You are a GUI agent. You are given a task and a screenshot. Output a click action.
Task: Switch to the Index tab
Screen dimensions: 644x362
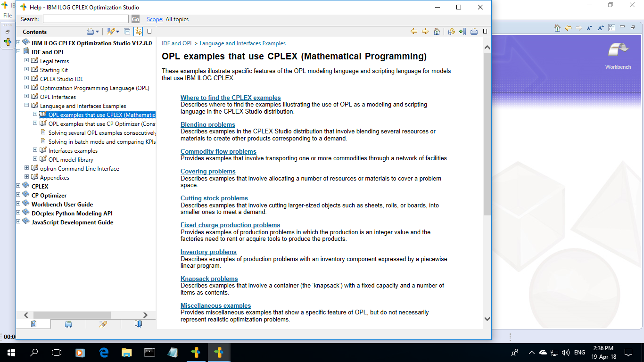69,324
